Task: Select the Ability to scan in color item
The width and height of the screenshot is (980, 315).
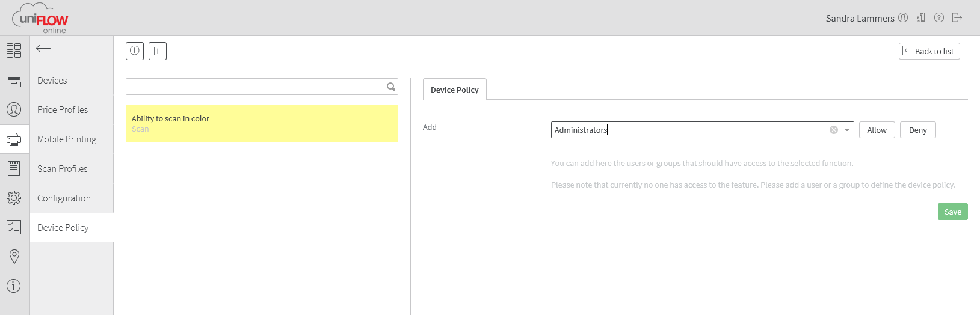Action: coord(262,124)
